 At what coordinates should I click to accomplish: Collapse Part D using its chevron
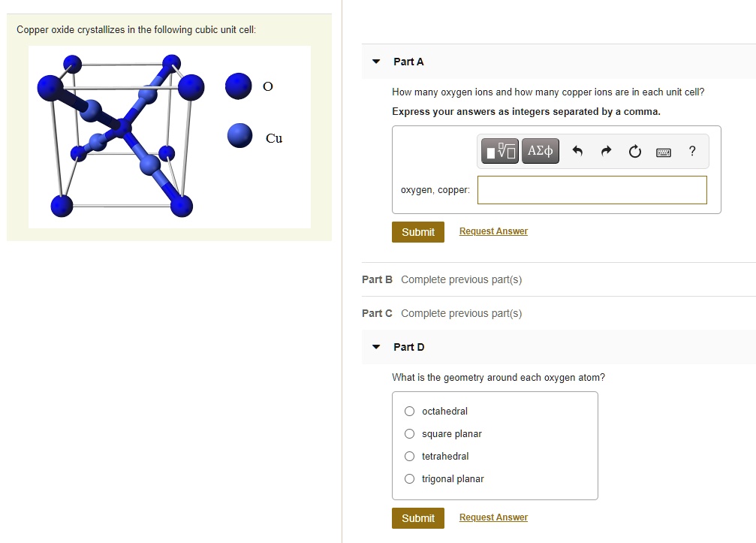(x=375, y=347)
